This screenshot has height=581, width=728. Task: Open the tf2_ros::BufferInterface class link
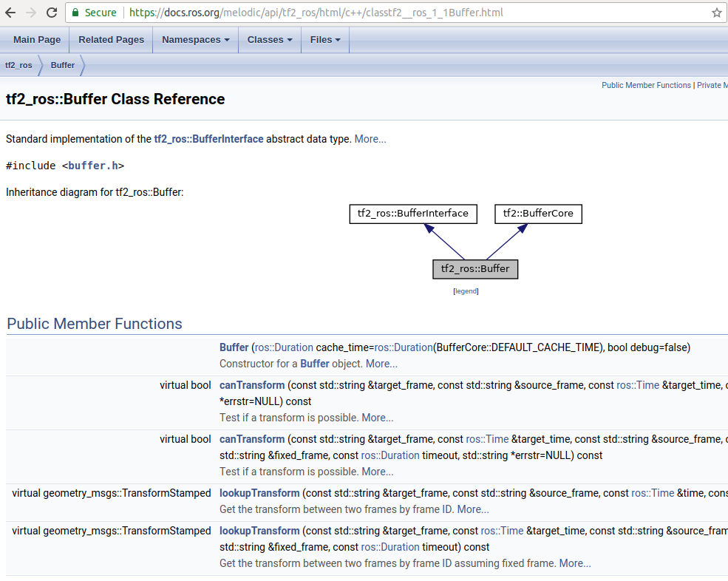[x=208, y=138]
